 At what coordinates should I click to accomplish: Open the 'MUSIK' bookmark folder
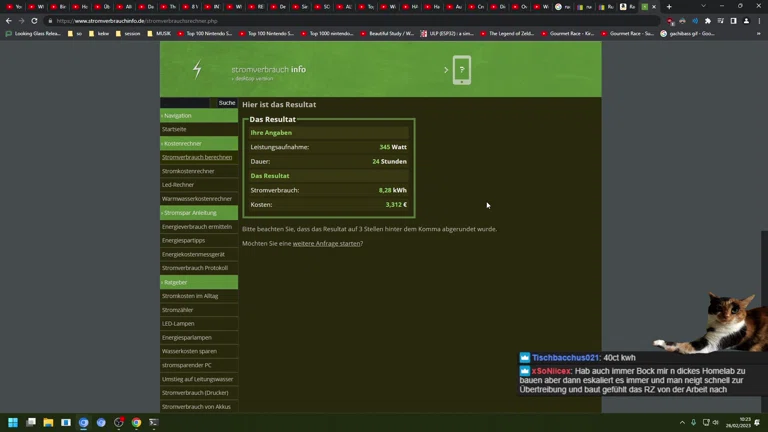(x=163, y=33)
